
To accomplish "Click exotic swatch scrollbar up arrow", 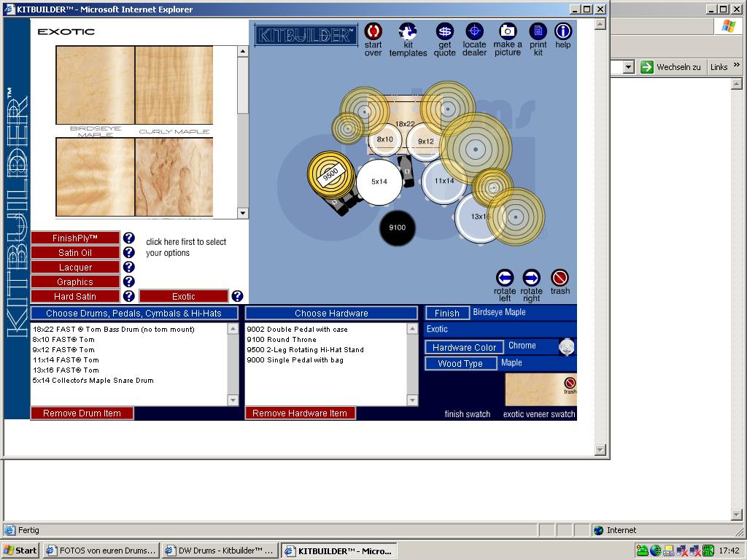I will coord(242,52).
